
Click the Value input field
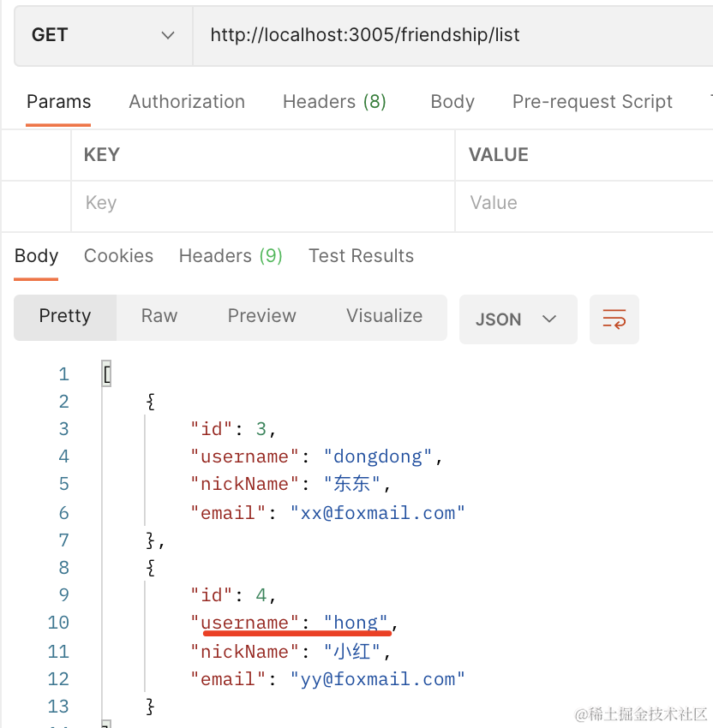click(583, 203)
